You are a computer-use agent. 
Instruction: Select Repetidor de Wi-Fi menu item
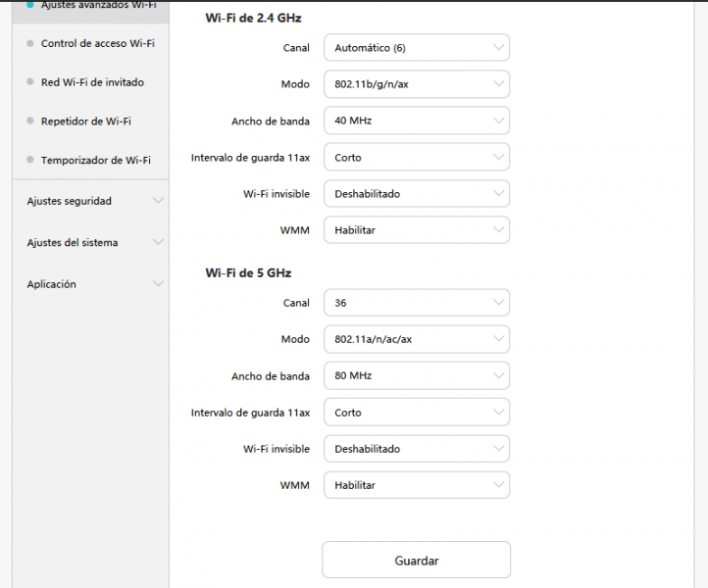click(x=85, y=122)
